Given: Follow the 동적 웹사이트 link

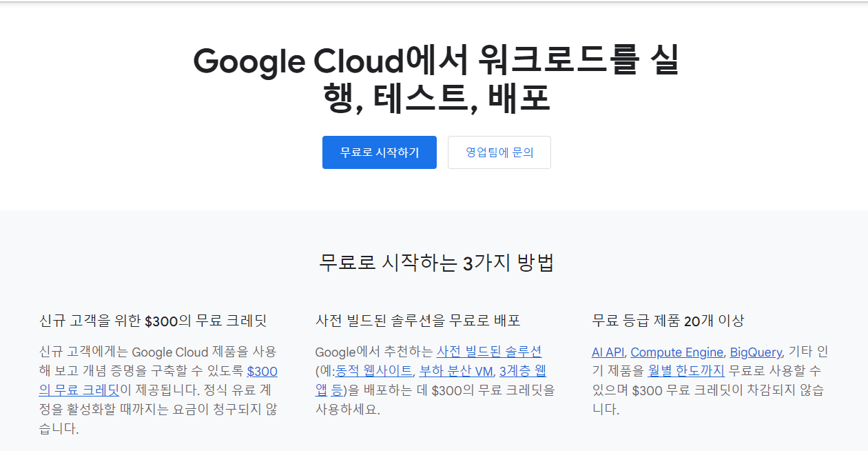Looking at the screenshot, I should coord(373,372).
